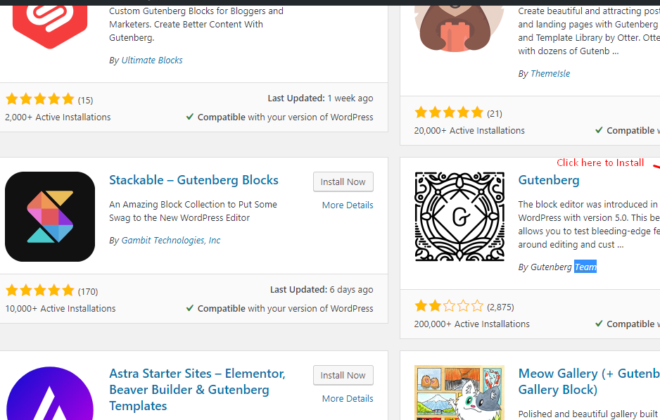Install the Astra Starter Sites plugin

click(x=343, y=375)
